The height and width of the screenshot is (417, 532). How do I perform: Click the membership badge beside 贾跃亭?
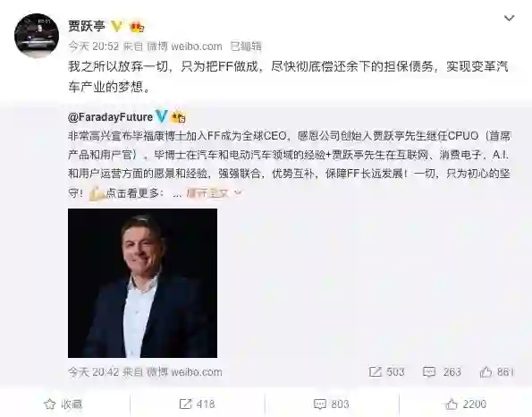pos(138,27)
